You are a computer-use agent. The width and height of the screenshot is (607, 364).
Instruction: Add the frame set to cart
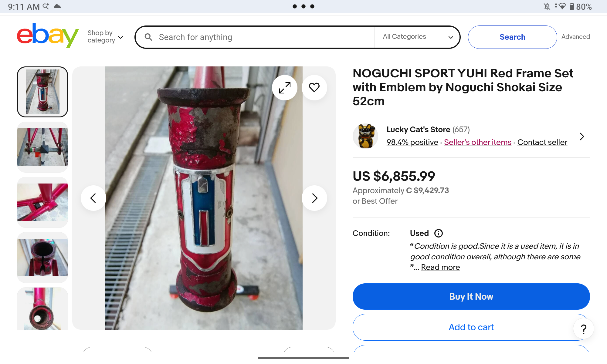pyautogui.click(x=471, y=327)
